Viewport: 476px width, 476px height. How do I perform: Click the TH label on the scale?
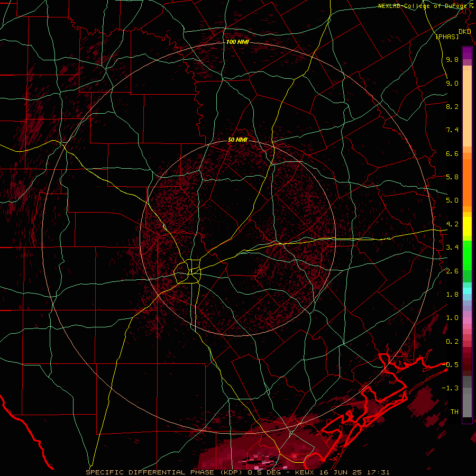[x=454, y=412]
